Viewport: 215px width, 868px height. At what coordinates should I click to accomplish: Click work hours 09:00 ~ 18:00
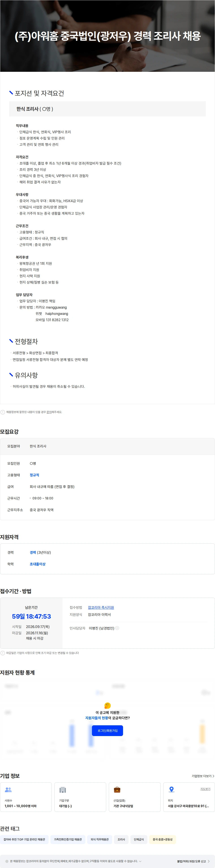43,498
